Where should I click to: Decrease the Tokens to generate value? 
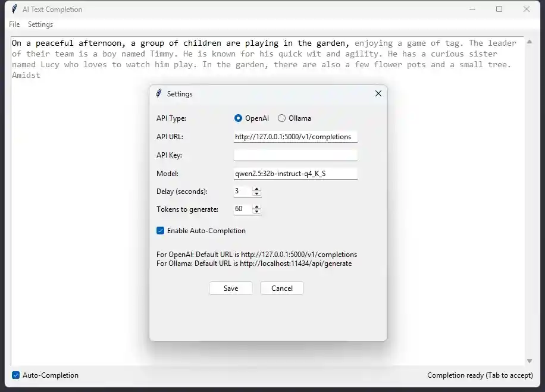point(256,211)
